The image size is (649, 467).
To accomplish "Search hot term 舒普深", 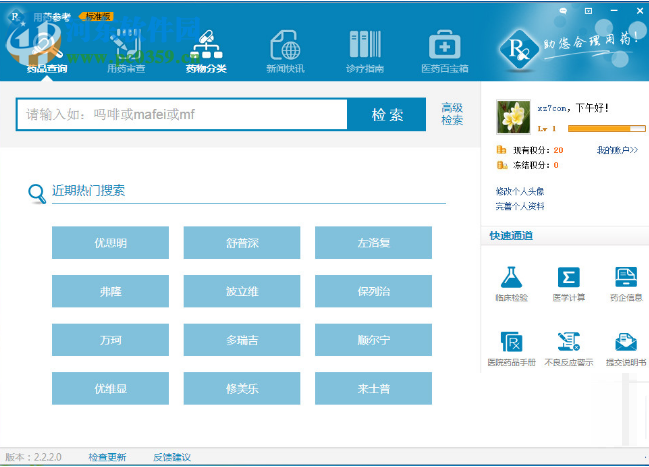I will point(242,243).
